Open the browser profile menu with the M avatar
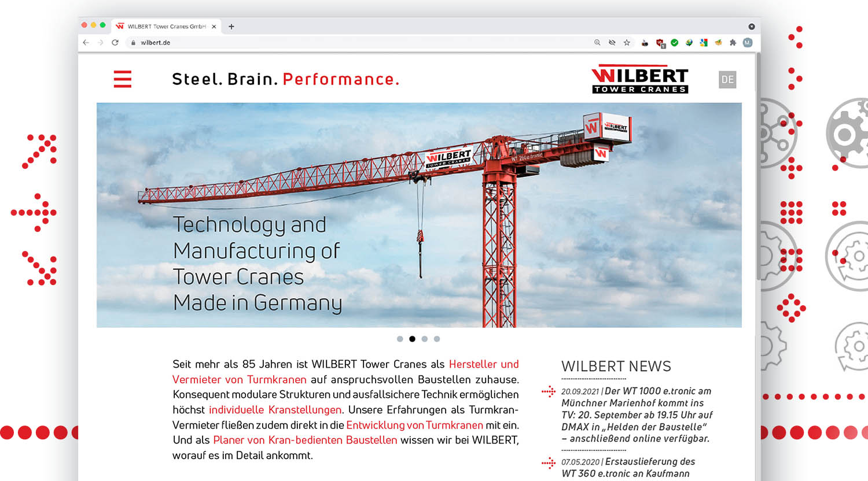This screenshot has height=481, width=868. (748, 42)
